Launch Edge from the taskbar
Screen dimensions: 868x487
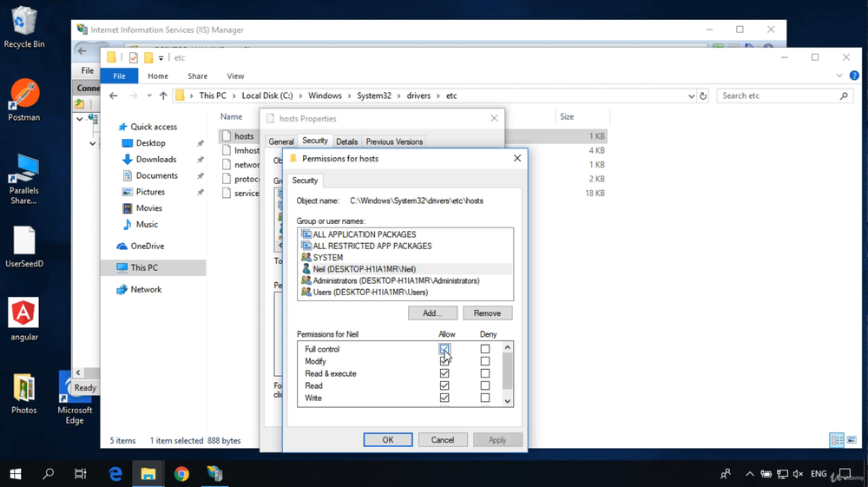tap(115, 474)
